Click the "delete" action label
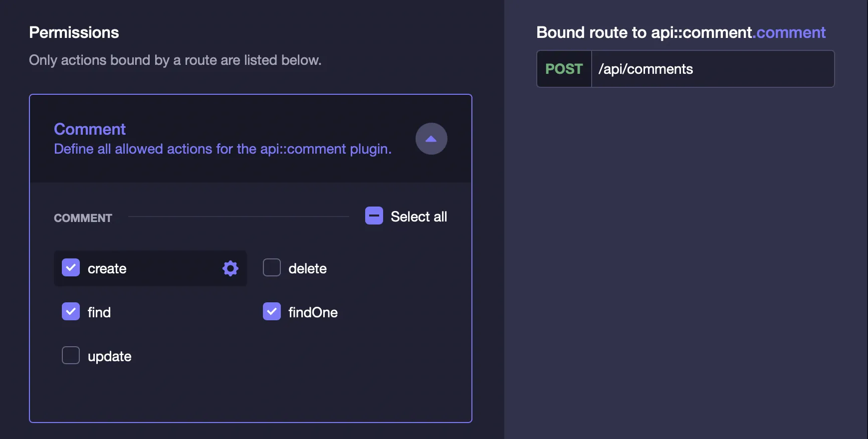This screenshot has height=439, width=868. click(307, 269)
